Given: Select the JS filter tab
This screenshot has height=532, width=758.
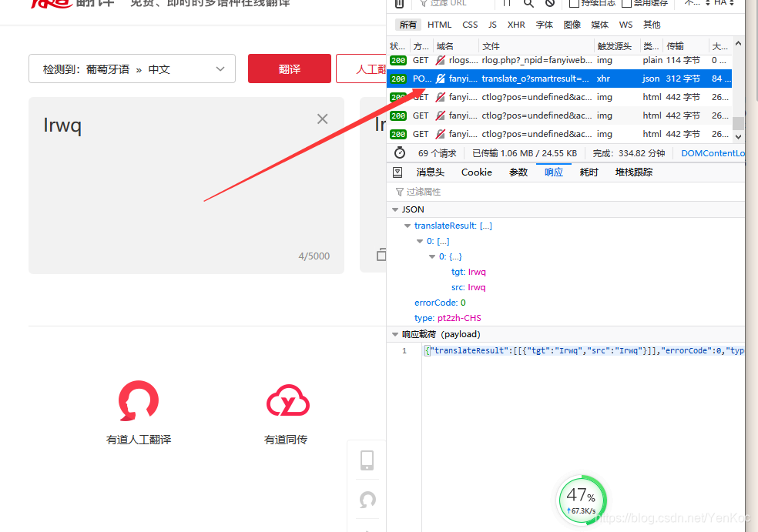Looking at the screenshot, I should tap(492, 25).
